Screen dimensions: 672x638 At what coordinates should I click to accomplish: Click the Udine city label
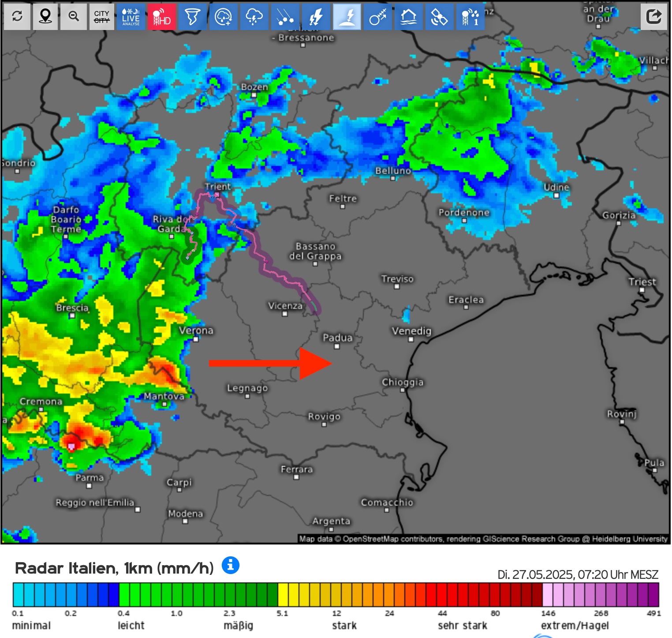pyautogui.click(x=556, y=187)
